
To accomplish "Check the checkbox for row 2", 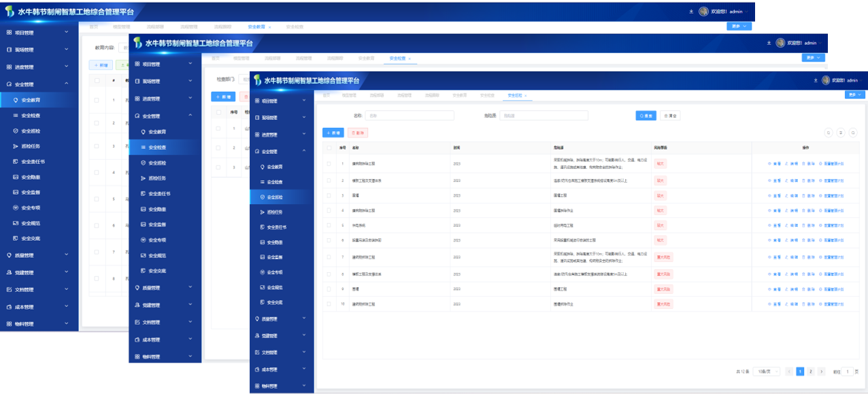I will coord(330,180).
